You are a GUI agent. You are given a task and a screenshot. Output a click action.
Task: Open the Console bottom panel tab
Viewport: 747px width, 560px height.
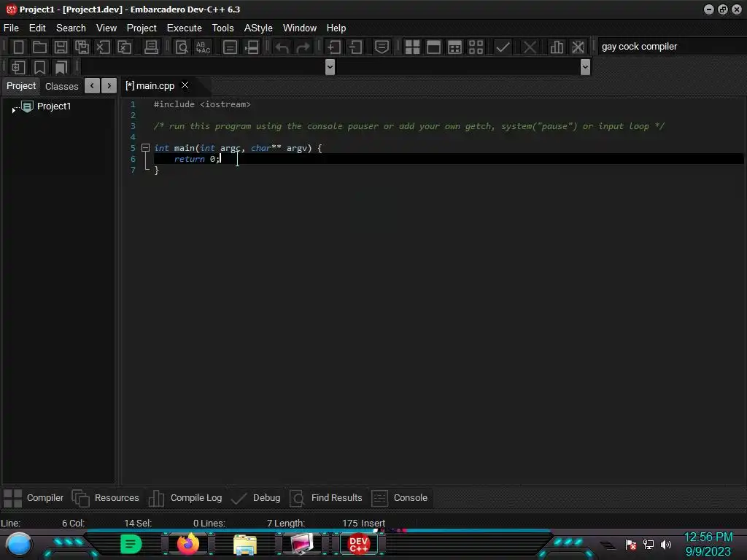(400, 498)
